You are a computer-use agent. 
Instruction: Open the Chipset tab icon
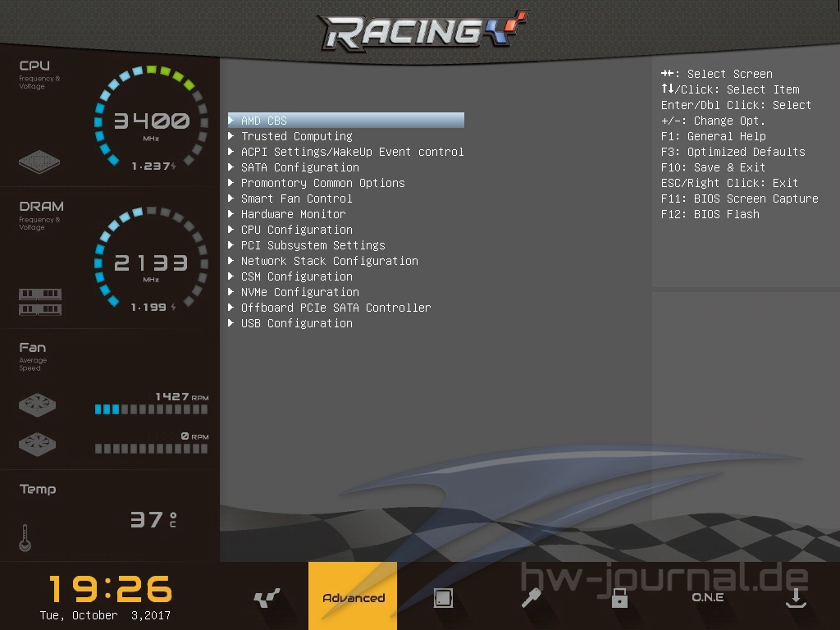coord(443,597)
